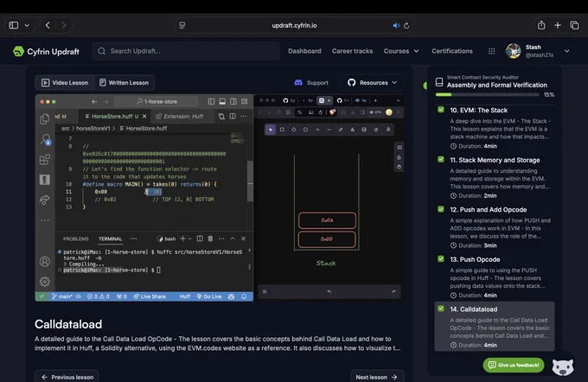
Task: Toggle checkbox for 11. Stack Memory and Storage
Action: tap(441, 159)
